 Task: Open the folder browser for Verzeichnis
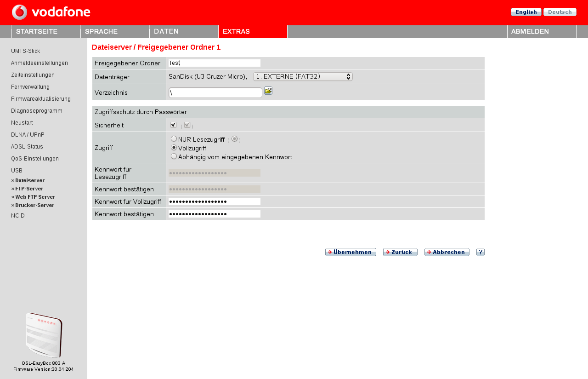[x=268, y=91]
